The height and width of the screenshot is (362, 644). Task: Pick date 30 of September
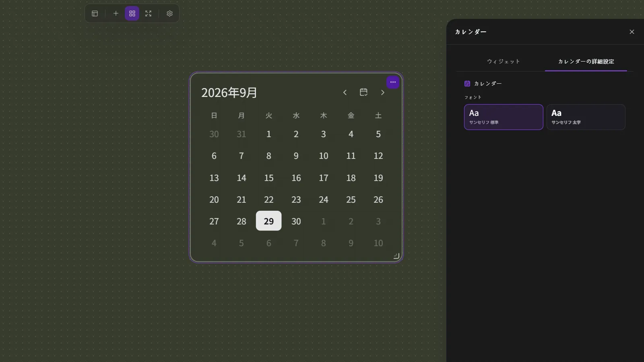click(296, 221)
